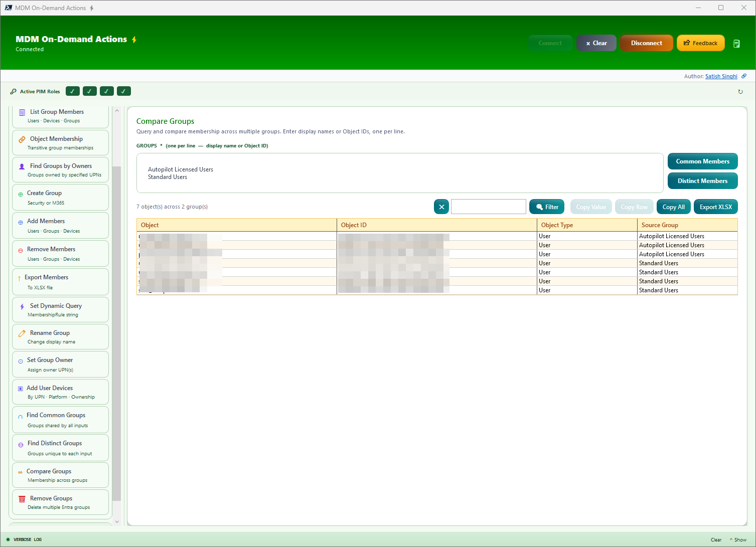This screenshot has height=547, width=756.
Task: Click the refresh icon near Active PIM Roles row
Action: (741, 91)
